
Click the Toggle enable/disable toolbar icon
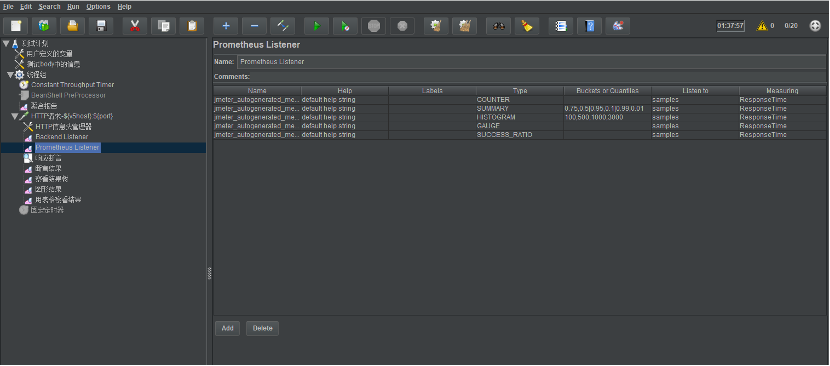(x=283, y=26)
